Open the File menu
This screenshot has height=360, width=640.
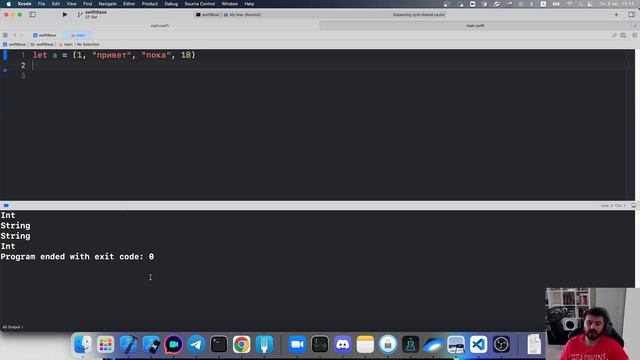[x=41, y=4]
